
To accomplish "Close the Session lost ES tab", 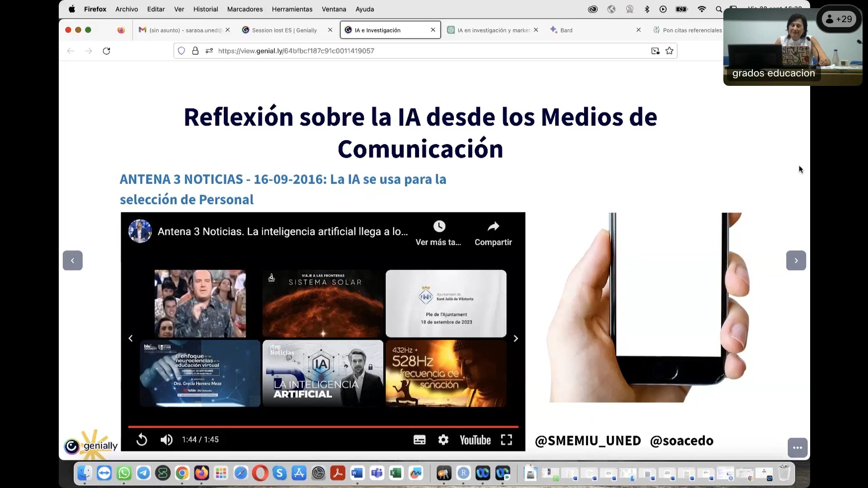I will tap(330, 30).
